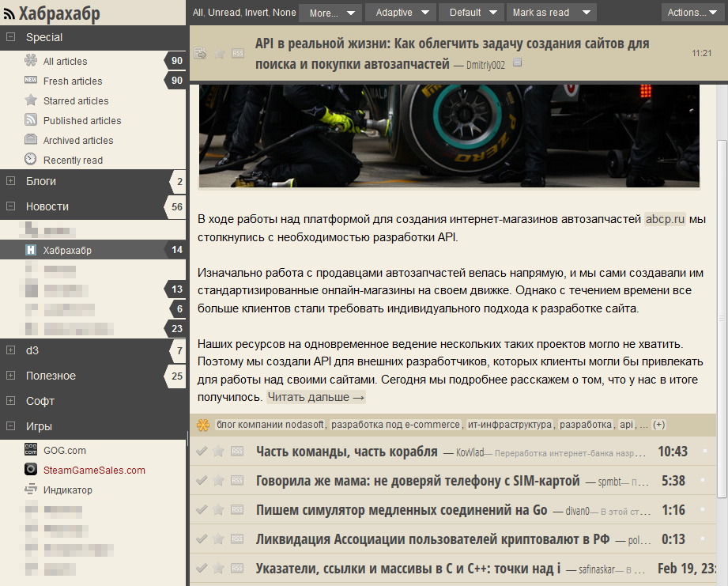Open the Actions... menu
This screenshot has height=586, width=728.
[x=692, y=13]
